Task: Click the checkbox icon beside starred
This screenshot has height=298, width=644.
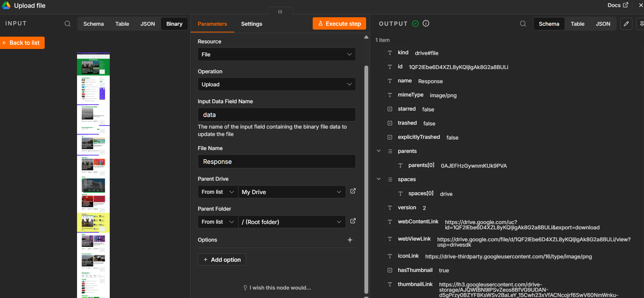Action: click(390, 109)
